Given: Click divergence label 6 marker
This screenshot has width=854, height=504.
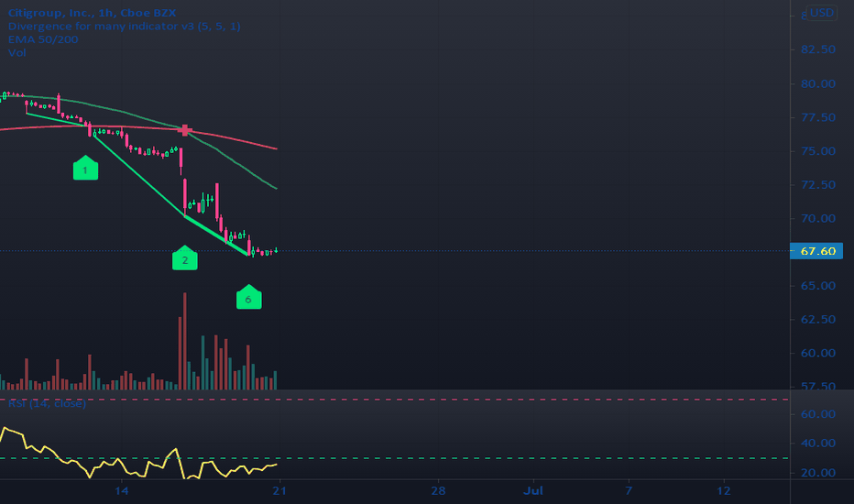Looking at the screenshot, I should click(x=249, y=298).
